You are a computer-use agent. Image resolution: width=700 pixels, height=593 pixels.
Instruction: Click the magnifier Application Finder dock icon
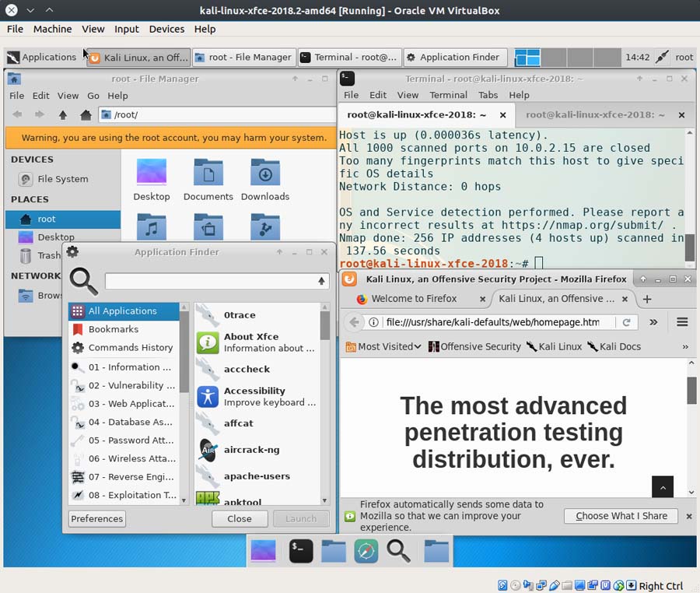click(x=398, y=551)
